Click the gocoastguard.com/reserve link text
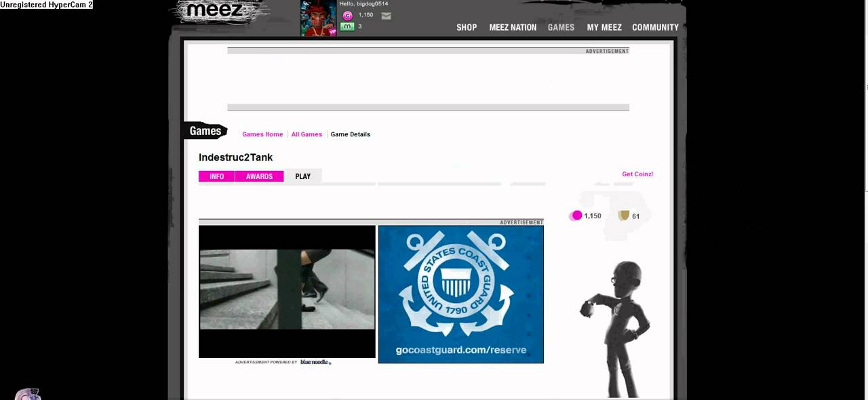This screenshot has width=868, height=400. click(x=461, y=351)
